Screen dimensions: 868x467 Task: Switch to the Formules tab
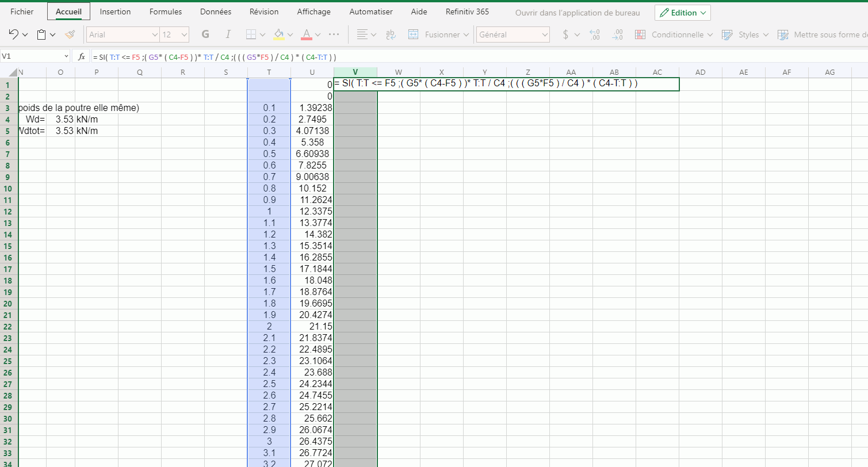[x=165, y=12]
